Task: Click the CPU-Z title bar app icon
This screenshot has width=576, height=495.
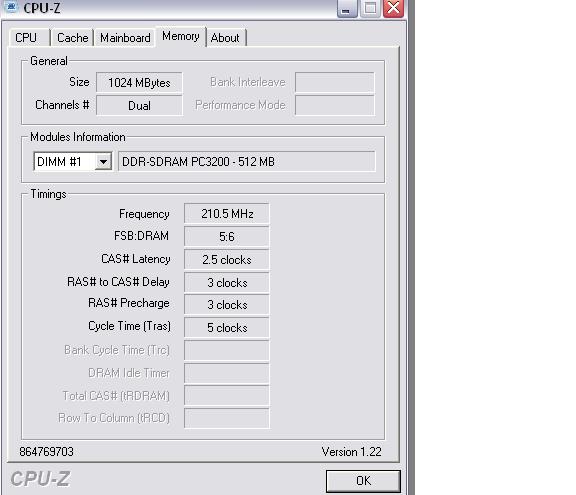Action: (11, 6)
